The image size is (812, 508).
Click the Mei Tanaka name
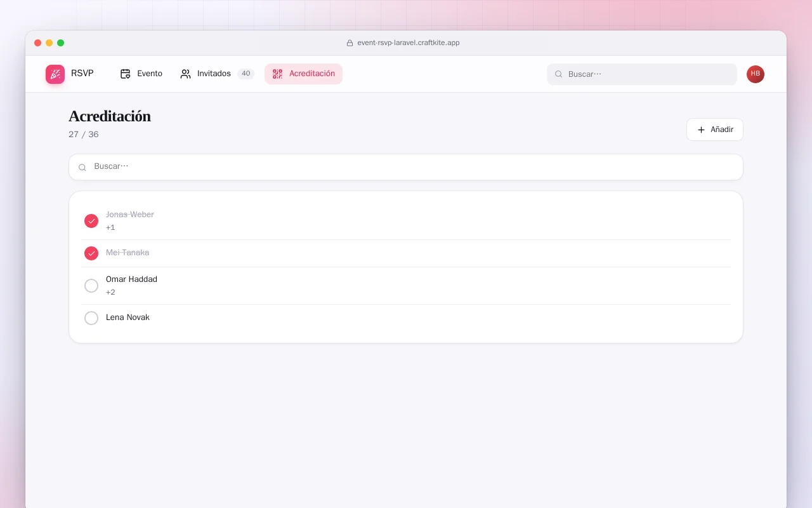pos(128,253)
